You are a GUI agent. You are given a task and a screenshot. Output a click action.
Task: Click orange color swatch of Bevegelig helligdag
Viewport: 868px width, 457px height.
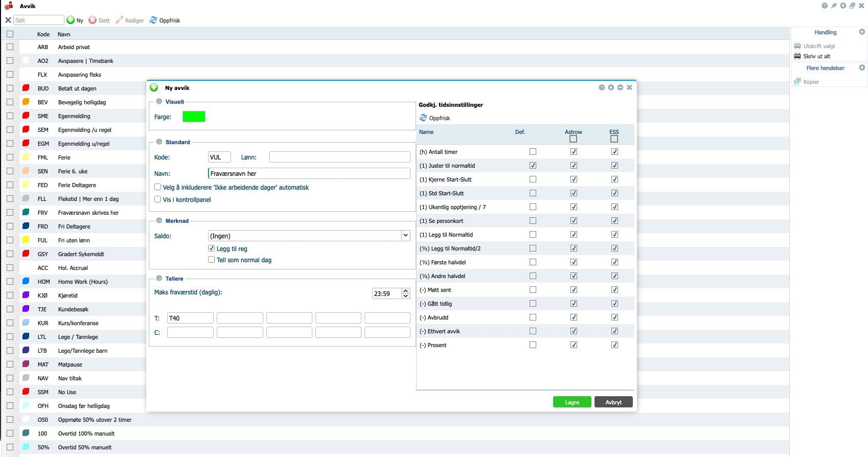[26, 102]
